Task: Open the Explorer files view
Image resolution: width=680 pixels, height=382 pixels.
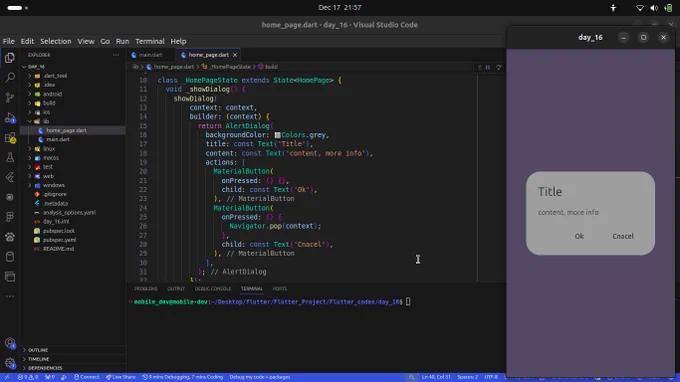Action: click(10, 58)
